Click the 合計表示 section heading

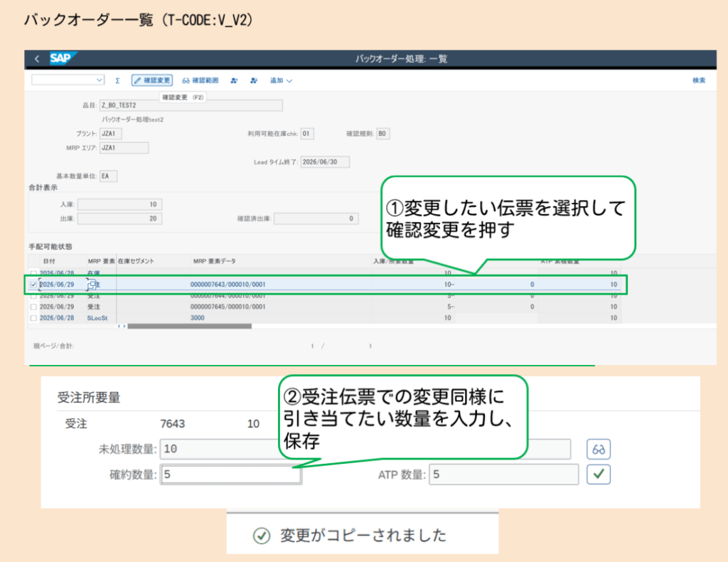[x=43, y=188]
